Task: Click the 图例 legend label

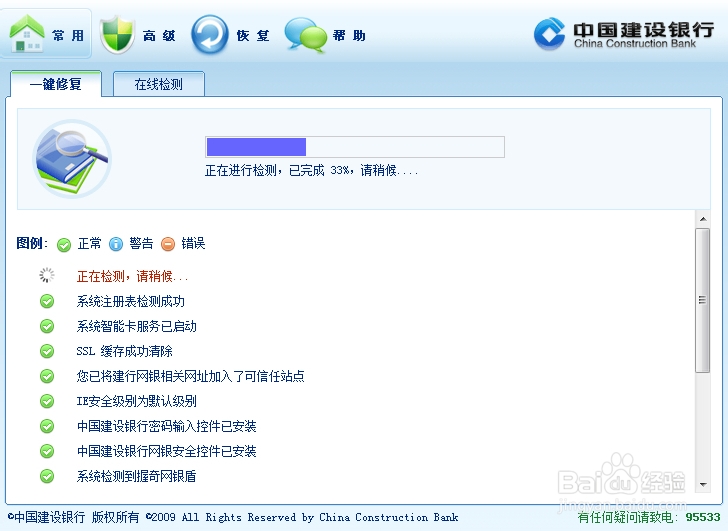Action: 32,243
